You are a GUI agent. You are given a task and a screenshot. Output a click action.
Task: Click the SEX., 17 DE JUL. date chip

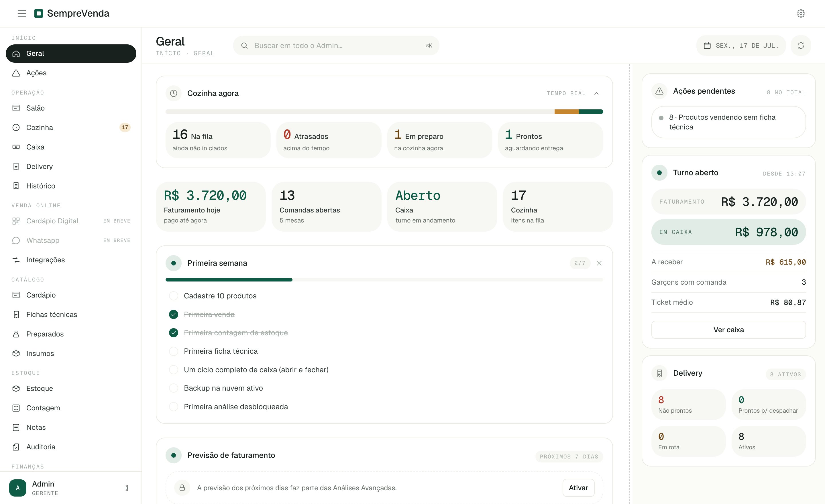tap(741, 46)
